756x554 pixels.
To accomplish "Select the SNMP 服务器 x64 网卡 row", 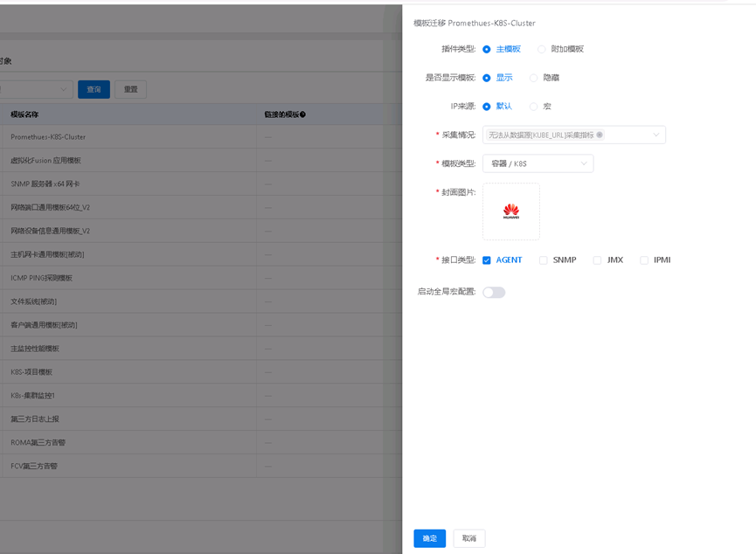I will [200, 184].
